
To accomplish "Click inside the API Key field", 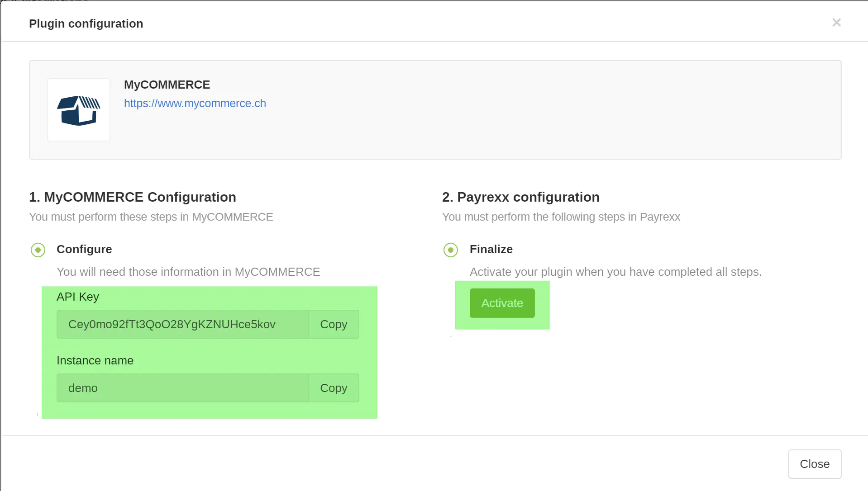I will pos(182,325).
